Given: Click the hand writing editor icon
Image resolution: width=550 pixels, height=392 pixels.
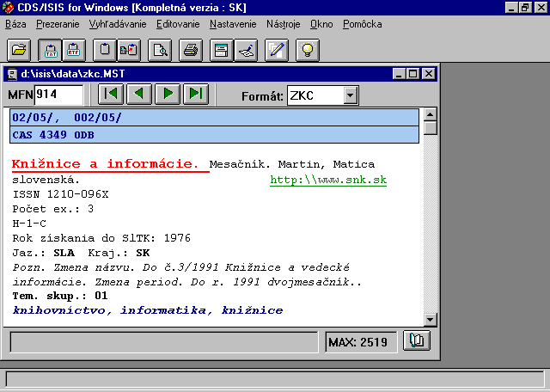Looking at the screenshot, I should (246, 50).
